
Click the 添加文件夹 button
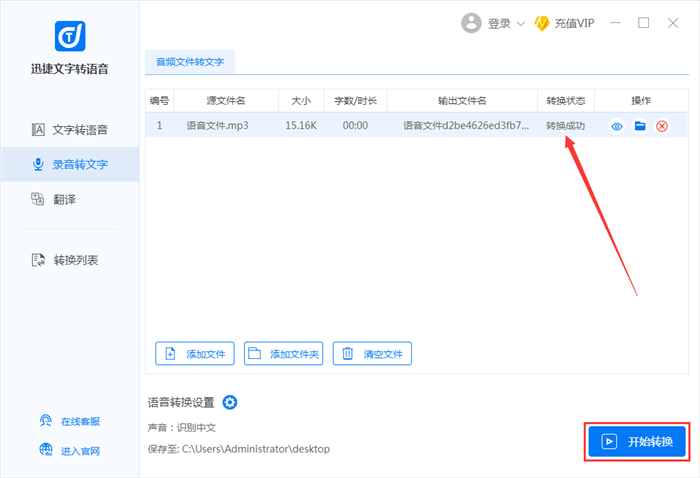click(x=283, y=353)
